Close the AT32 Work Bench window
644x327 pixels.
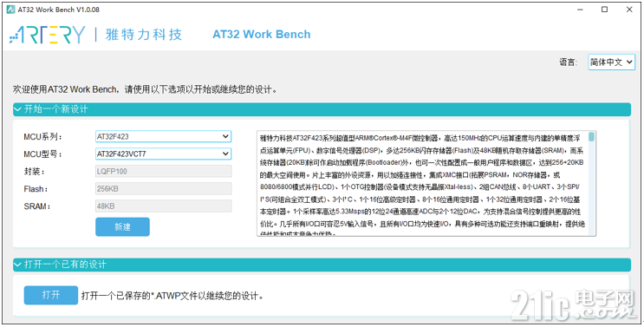point(629,10)
